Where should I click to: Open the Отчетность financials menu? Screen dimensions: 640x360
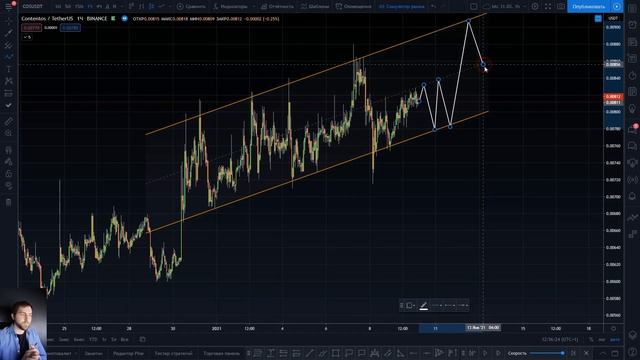point(278,6)
